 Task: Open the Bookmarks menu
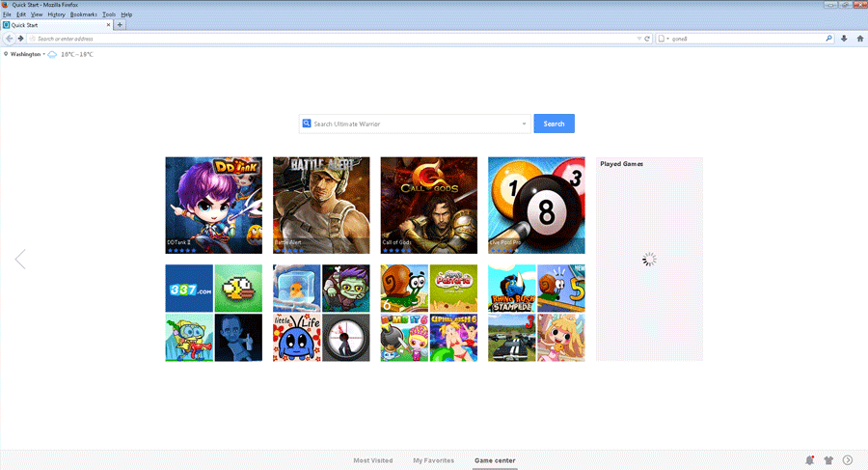[x=83, y=14]
